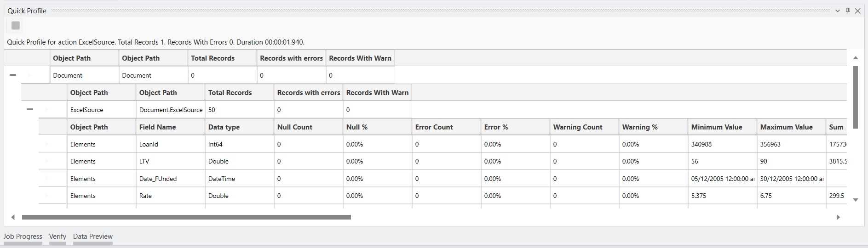Screen dimensions: 868x248
Task: Sort by the Field Name column header
Action: 157,127
